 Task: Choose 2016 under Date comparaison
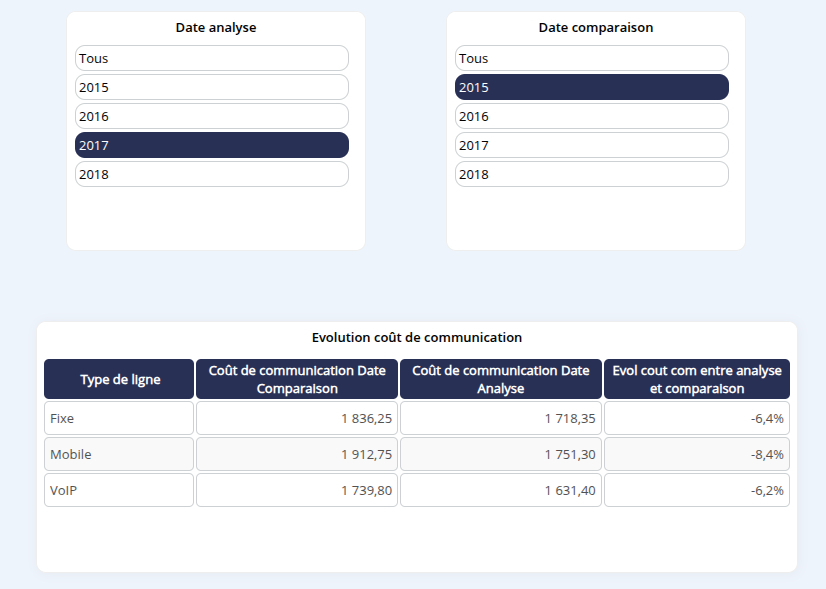(591, 116)
